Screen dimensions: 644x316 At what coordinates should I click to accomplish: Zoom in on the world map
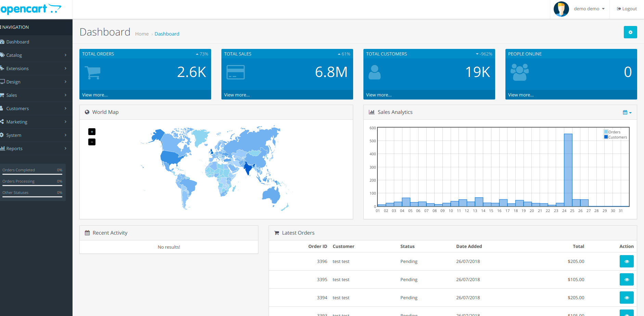coord(92,132)
